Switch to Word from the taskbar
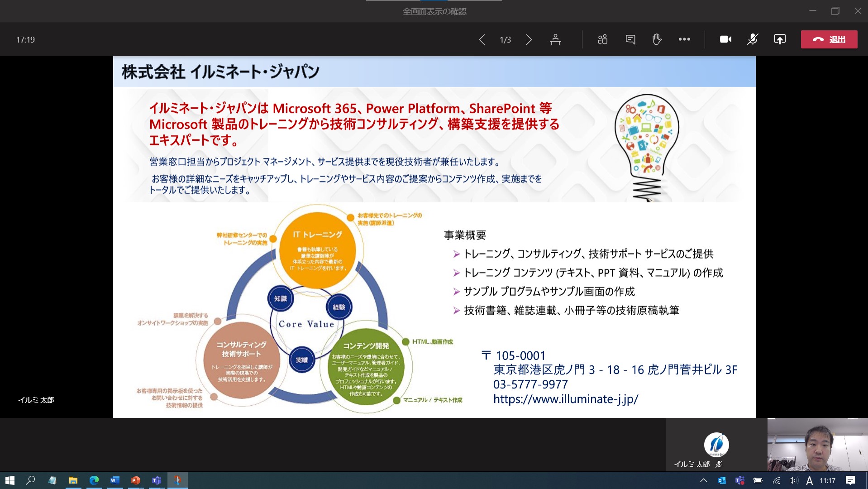Screen dimensions: 868x489 [x=115, y=480]
